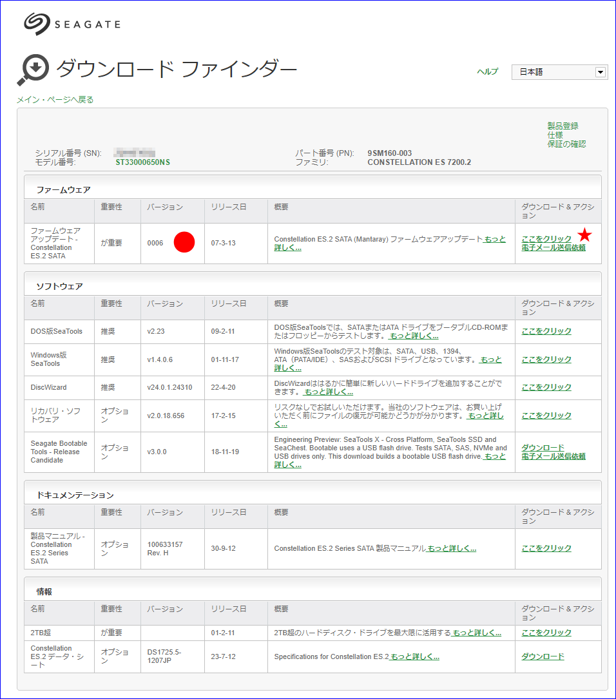
Task: Click 電子メール送信依頼 for Seagate Bootable Tools
Action: pyautogui.click(x=553, y=456)
